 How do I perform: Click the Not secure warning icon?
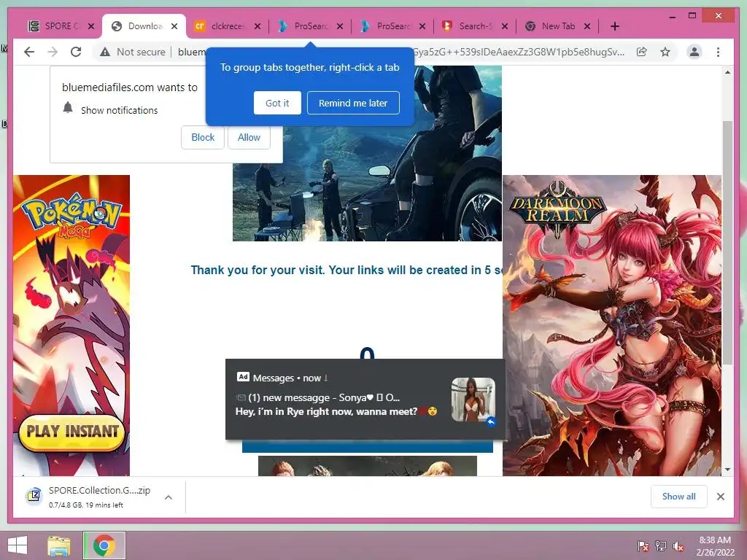(x=105, y=52)
